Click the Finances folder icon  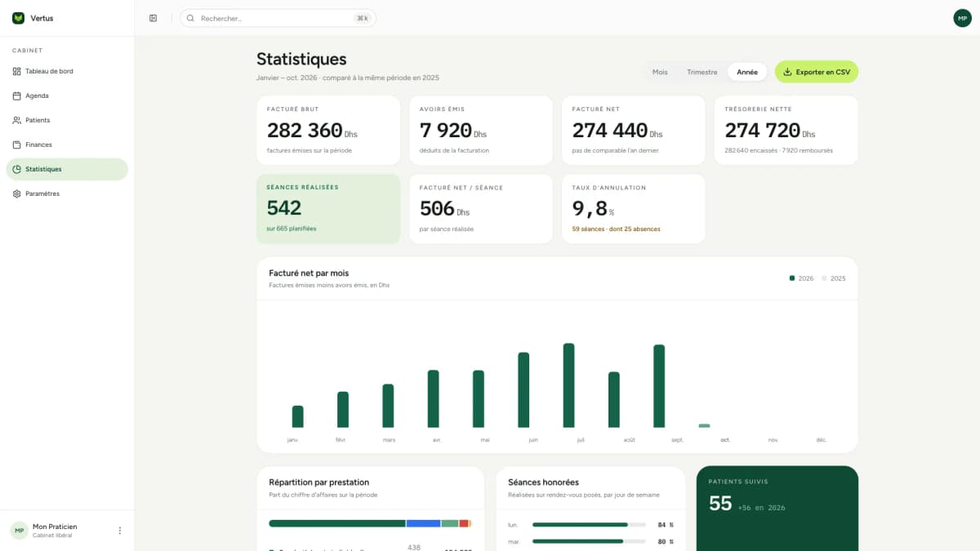point(17,144)
